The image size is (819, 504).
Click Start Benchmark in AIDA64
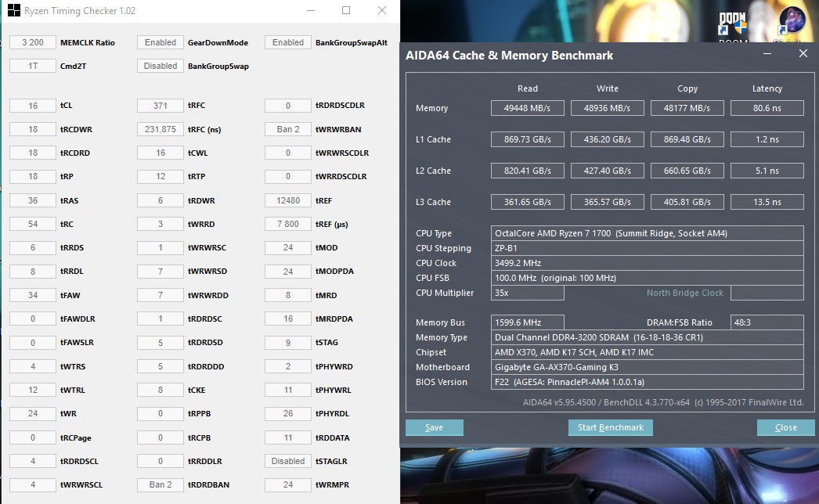(x=610, y=427)
